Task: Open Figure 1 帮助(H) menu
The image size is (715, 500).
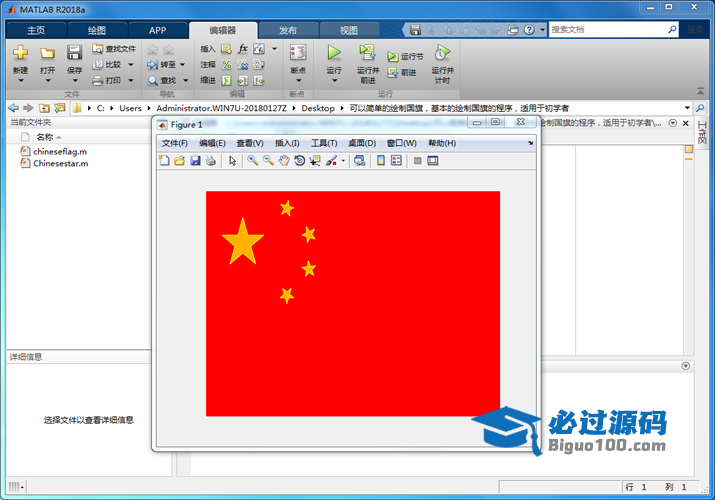Action: pyautogui.click(x=442, y=143)
